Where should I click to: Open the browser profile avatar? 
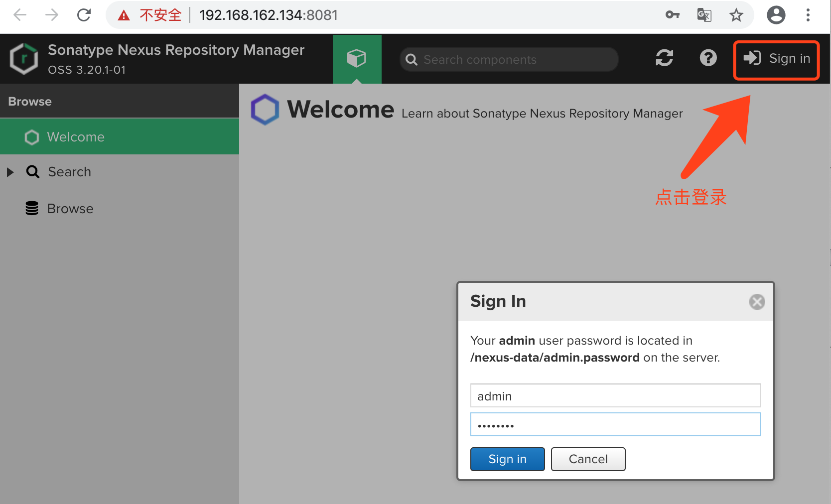pyautogui.click(x=776, y=15)
